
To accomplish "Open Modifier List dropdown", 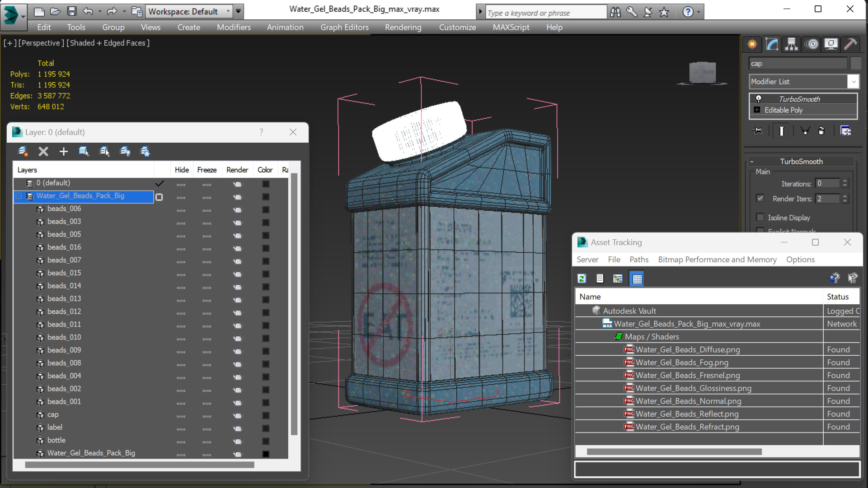I will [x=853, y=82].
